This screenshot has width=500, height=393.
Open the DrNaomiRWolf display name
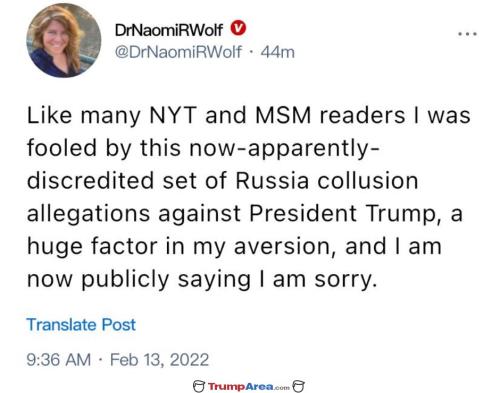tap(169, 30)
